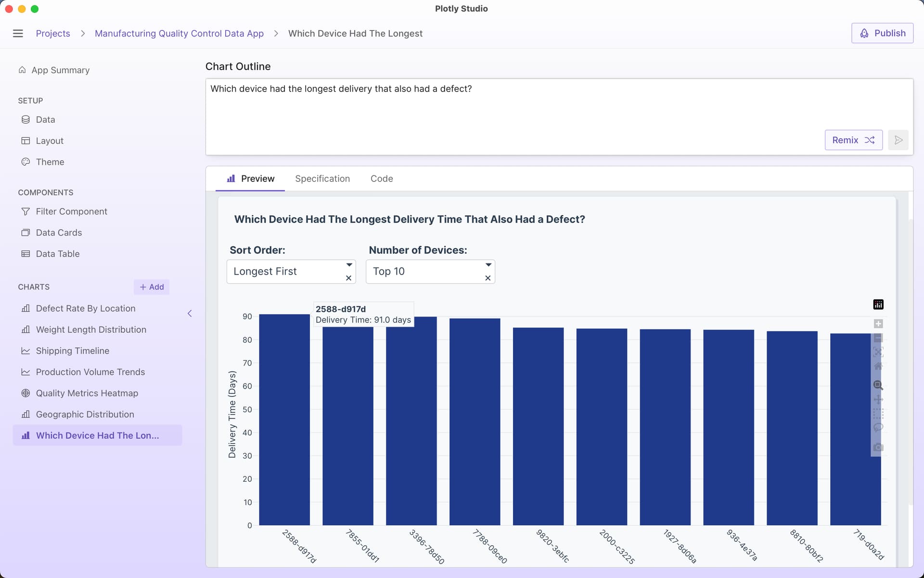The height and width of the screenshot is (578, 924).
Task: Click the Publish button
Action: point(882,33)
